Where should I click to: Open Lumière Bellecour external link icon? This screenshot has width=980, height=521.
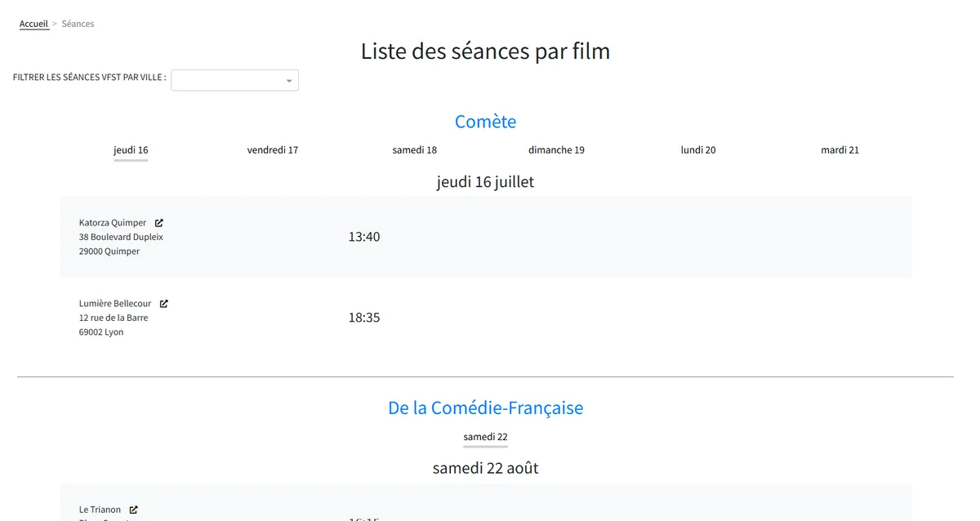tap(164, 303)
